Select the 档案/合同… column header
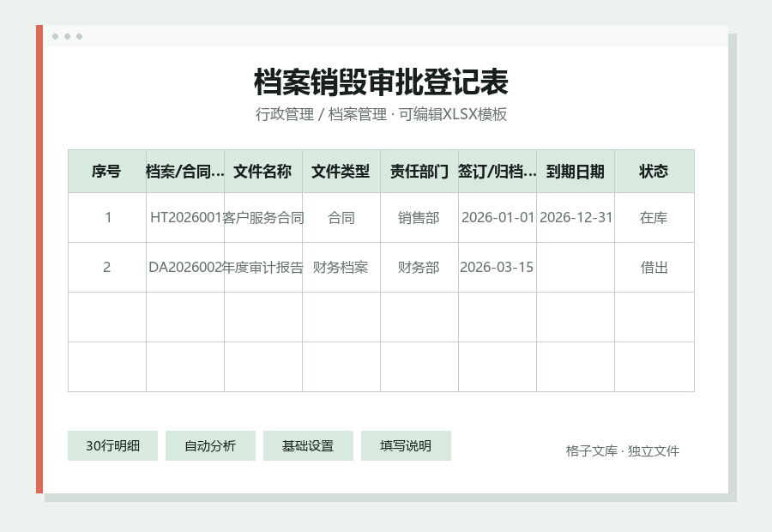The height and width of the screenshot is (532, 772). point(185,172)
